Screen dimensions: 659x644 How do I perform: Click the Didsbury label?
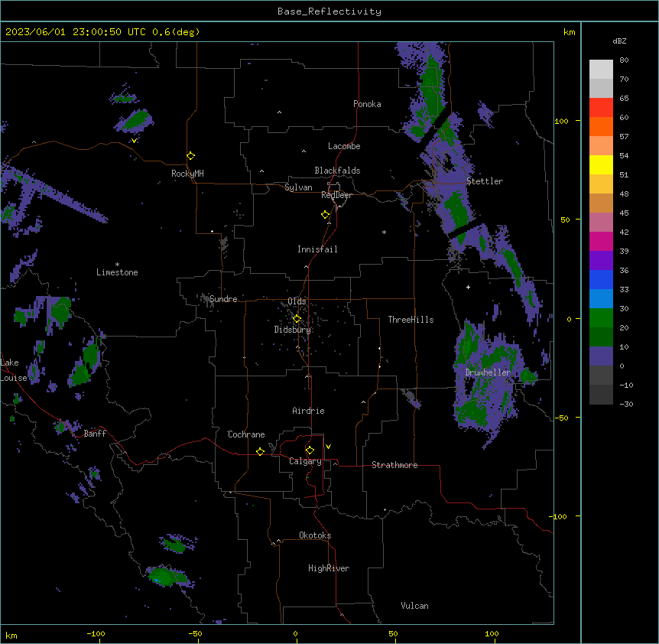(293, 330)
